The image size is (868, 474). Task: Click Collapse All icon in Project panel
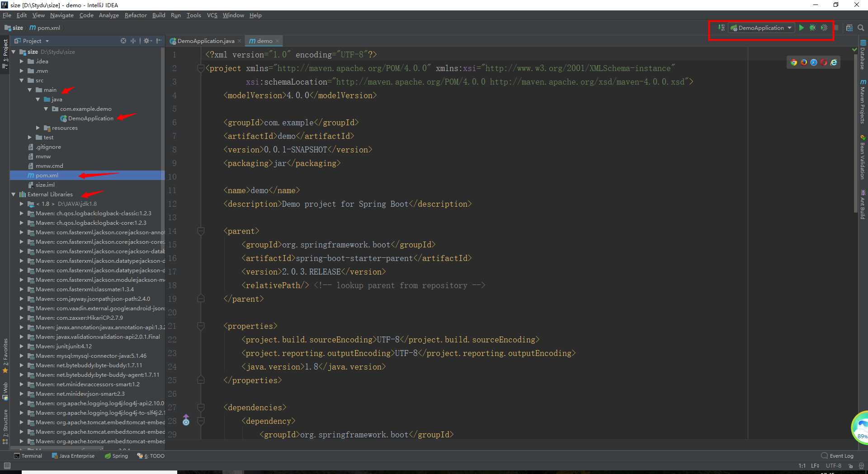pyautogui.click(x=133, y=41)
